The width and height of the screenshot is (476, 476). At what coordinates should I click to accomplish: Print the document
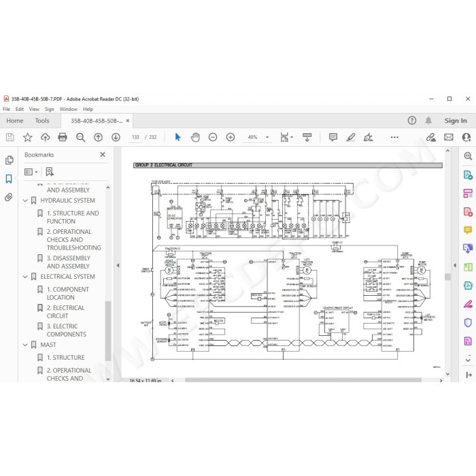(x=63, y=137)
